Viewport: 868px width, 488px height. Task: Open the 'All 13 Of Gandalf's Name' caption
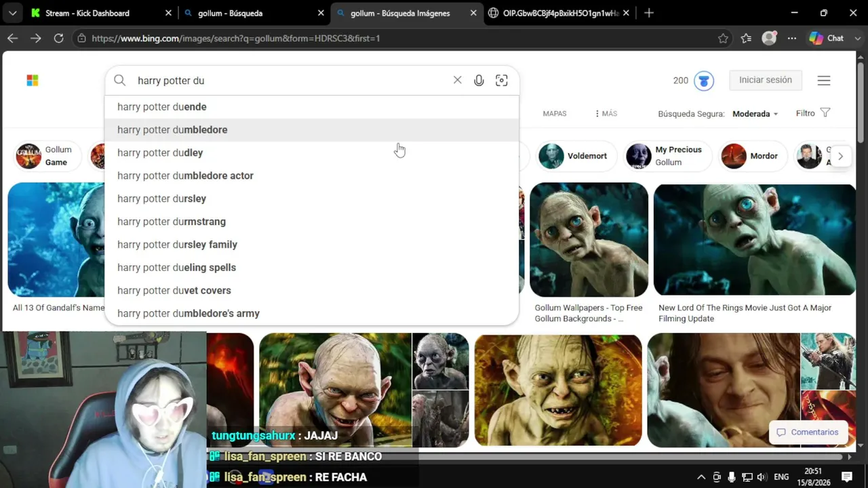[58, 308]
